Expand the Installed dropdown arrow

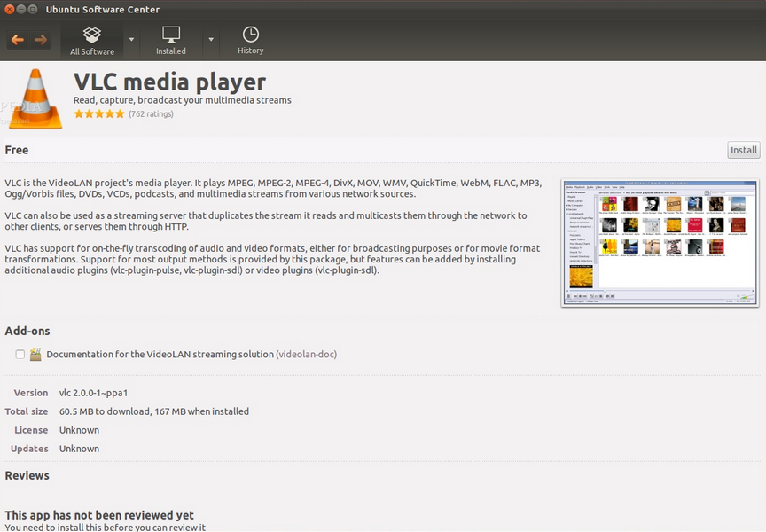211,40
